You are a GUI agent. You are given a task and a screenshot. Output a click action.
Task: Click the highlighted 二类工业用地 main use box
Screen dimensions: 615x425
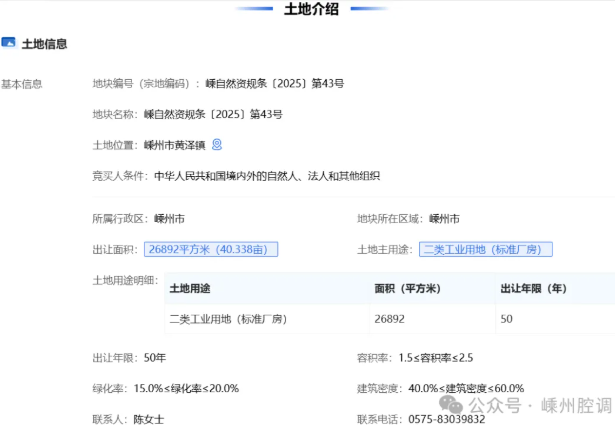click(x=486, y=249)
